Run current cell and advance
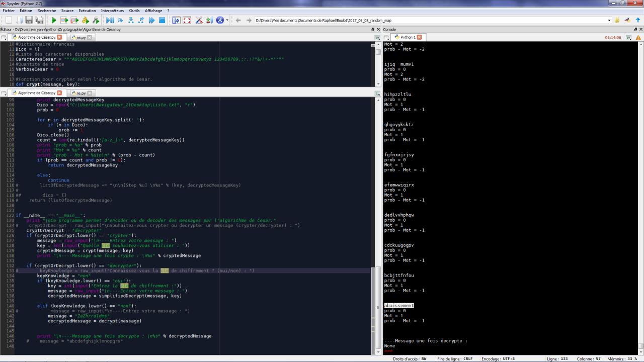644x362 pixels. (74, 20)
